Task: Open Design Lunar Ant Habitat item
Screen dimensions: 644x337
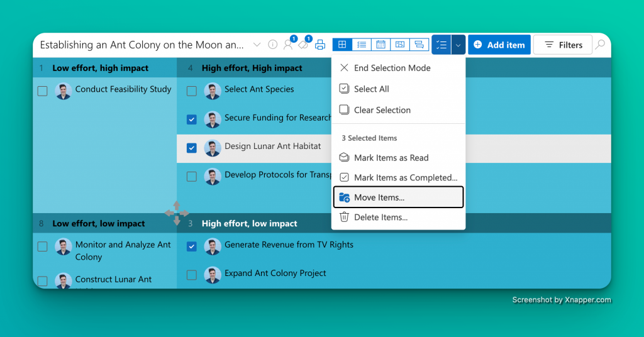Action: coord(273,146)
